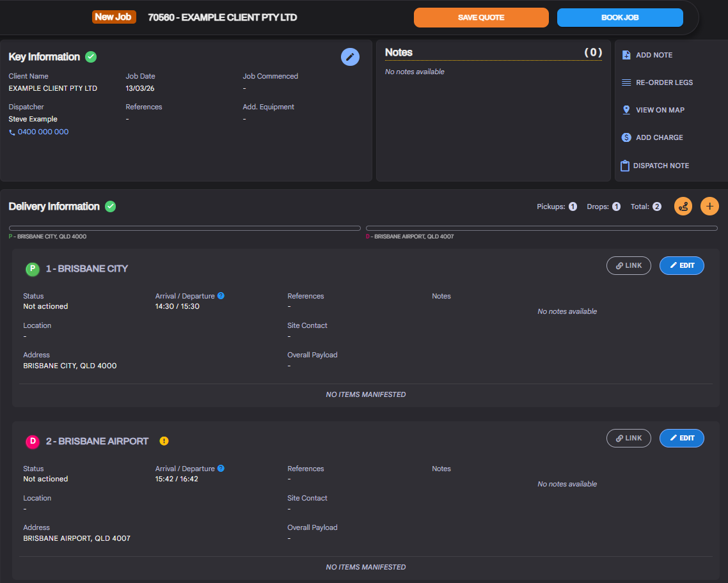Viewport: 728px width, 583px height.
Task: Link the Brisbane City leg
Action: point(629,266)
